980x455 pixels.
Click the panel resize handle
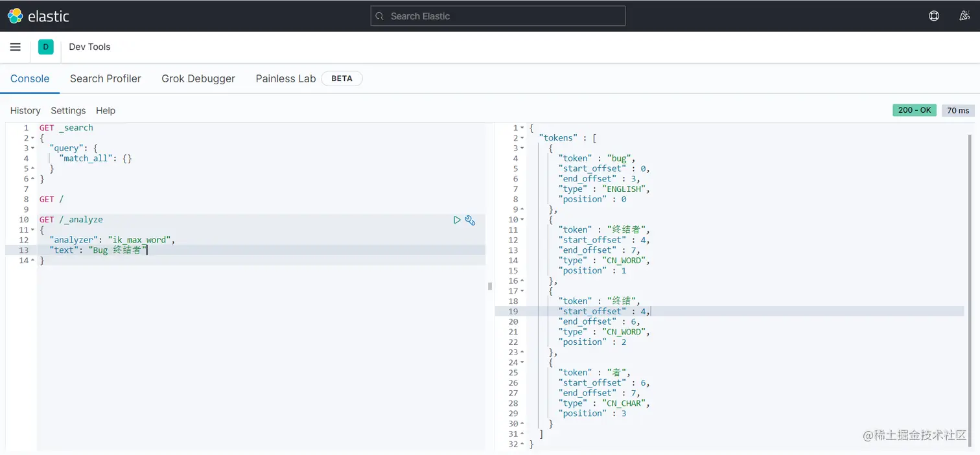(490, 286)
